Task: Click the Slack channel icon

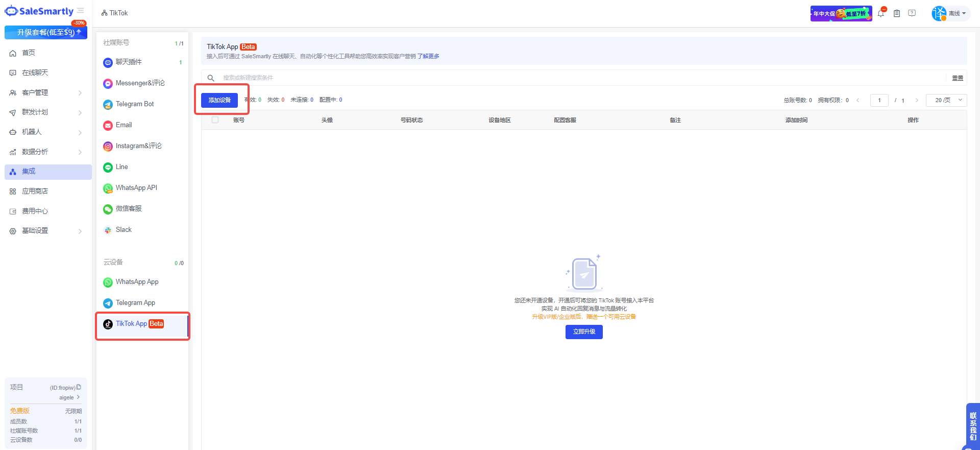Action: [x=108, y=230]
